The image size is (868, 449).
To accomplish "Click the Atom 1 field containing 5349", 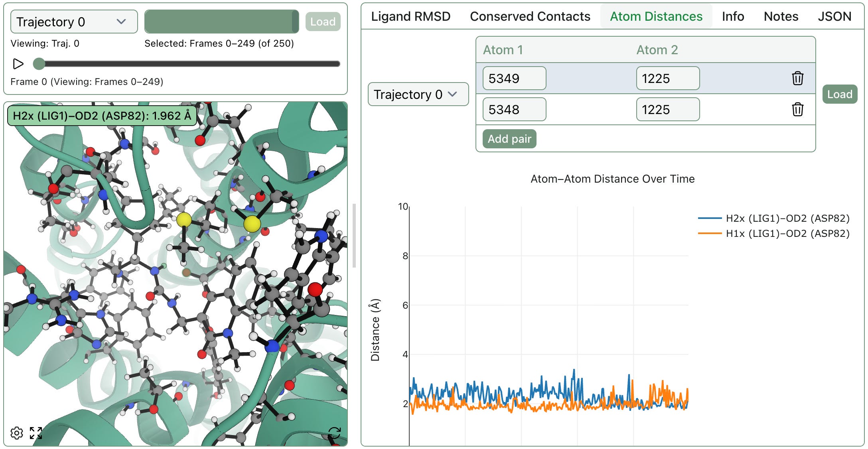I will [x=514, y=78].
